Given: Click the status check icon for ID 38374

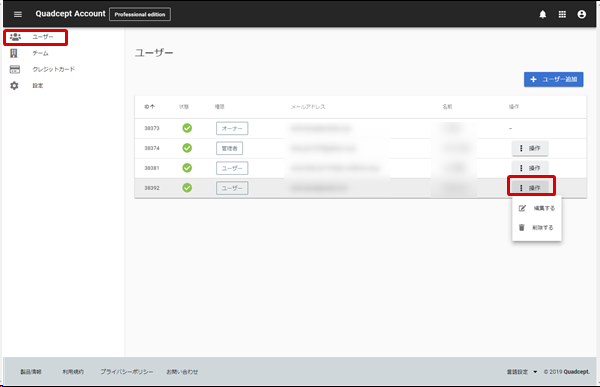Looking at the screenshot, I should 187,148.
